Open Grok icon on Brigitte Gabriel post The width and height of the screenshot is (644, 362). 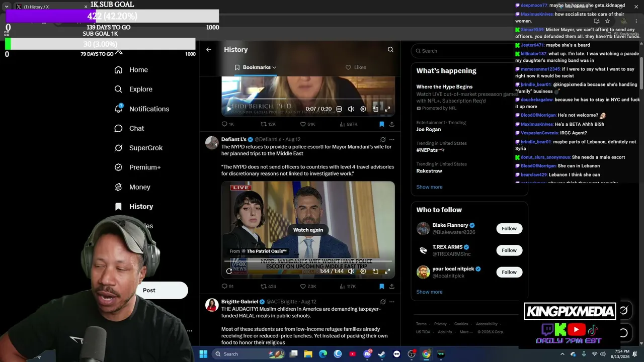383,302
